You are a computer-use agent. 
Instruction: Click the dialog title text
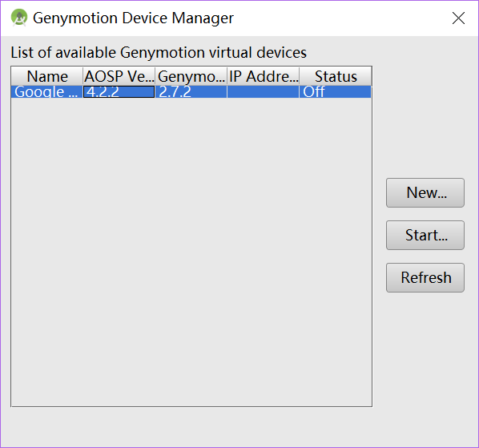coord(133,18)
